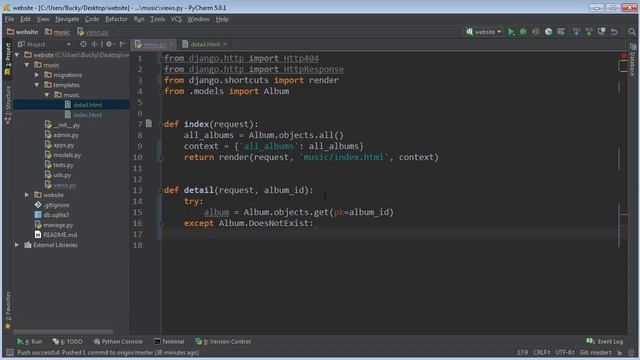Switch to the detail.html editor tab
This screenshot has height=360, width=640.
pyautogui.click(x=204, y=44)
